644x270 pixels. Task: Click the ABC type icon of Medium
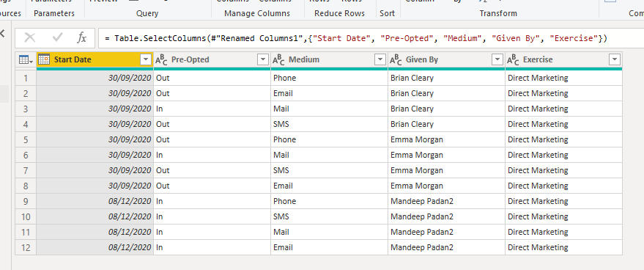pyautogui.click(x=279, y=60)
